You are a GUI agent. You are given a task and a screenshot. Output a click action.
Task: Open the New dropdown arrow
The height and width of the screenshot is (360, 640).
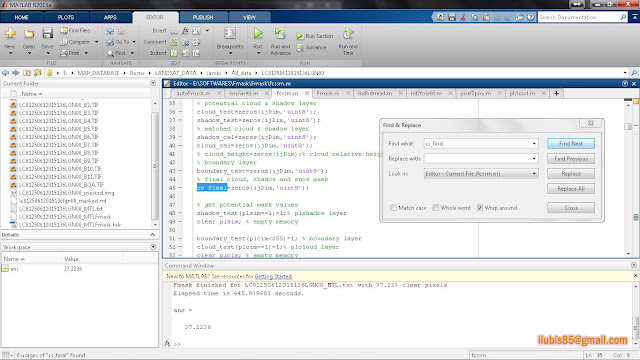pyautogui.click(x=11, y=53)
